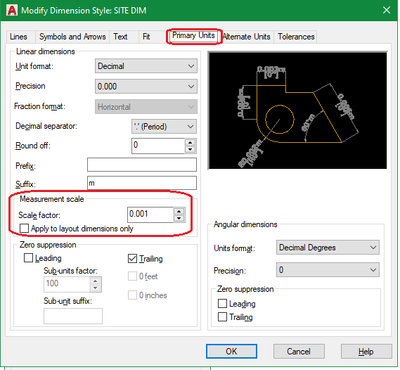Open Help for this dialog

366,351
